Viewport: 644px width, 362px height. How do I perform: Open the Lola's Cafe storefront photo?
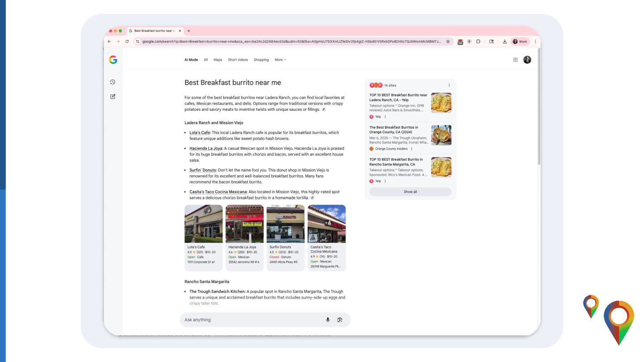[x=203, y=223]
